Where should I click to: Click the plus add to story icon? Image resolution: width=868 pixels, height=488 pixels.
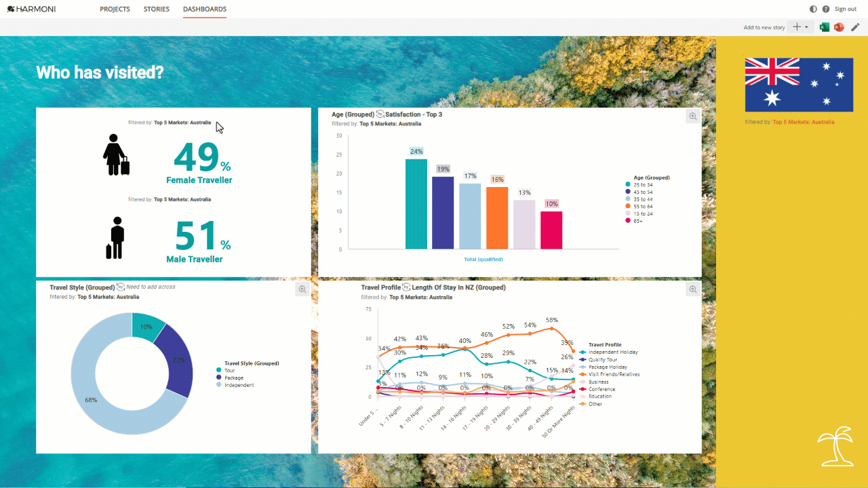point(797,27)
